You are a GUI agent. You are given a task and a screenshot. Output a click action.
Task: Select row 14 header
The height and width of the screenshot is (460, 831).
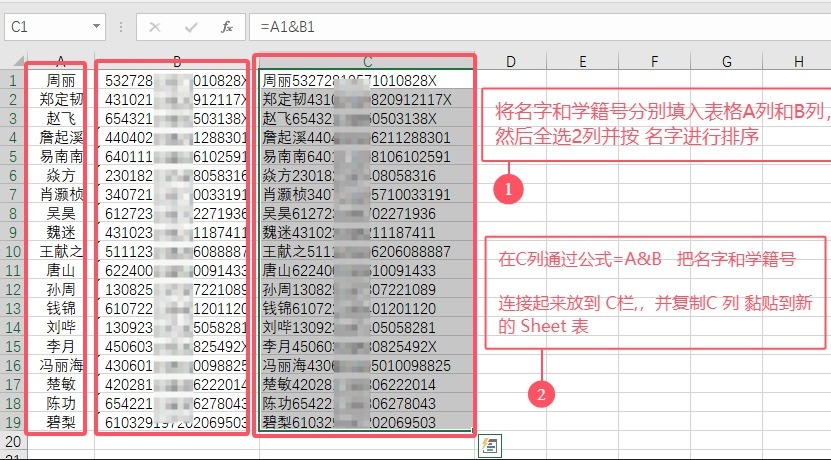(13, 328)
